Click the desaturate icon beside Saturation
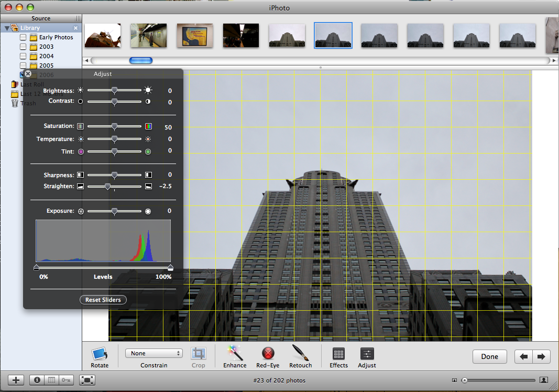This screenshot has width=559, height=392. (x=81, y=126)
